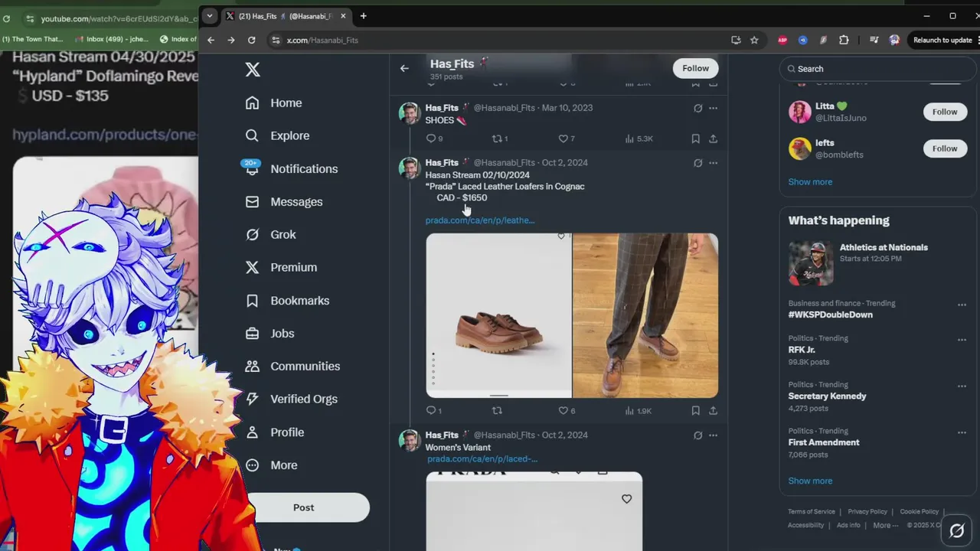This screenshot has height=551, width=980.
Task: Open Grok icon on Prada Loafers post
Action: click(697, 163)
